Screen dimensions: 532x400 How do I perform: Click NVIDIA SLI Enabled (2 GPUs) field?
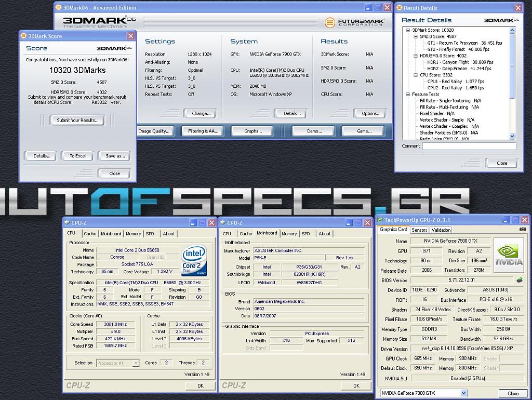468,378
